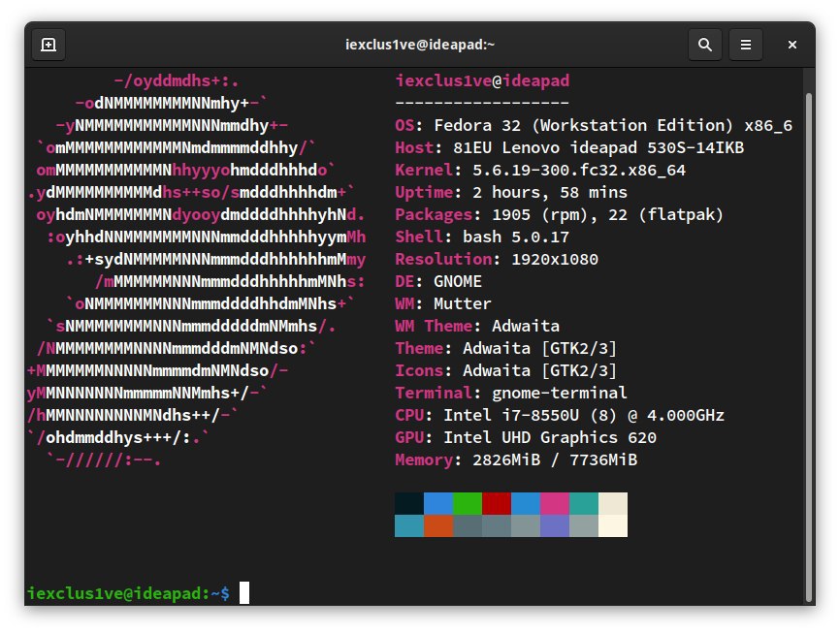Click the DE value GNOME
The width and height of the screenshot is (840, 633).
click(x=458, y=282)
